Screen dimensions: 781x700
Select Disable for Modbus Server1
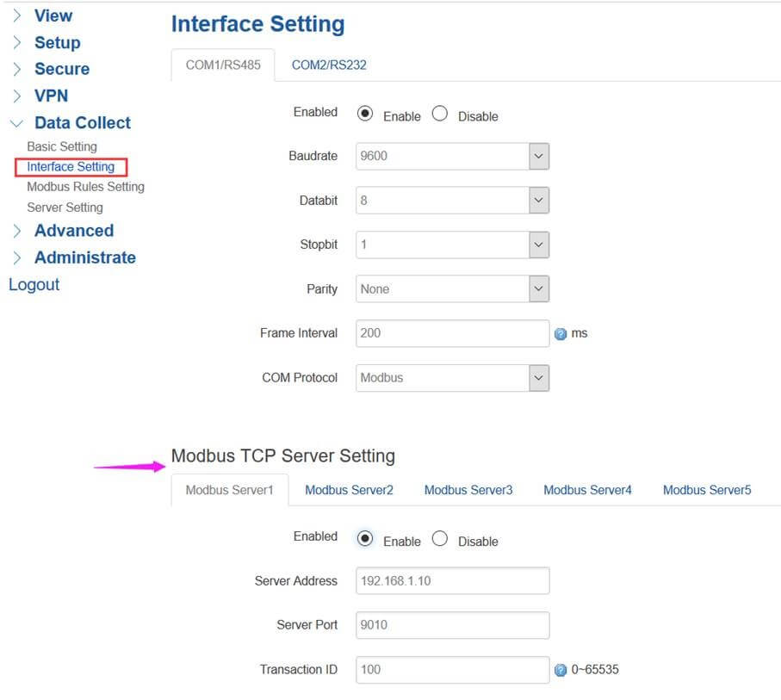pos(440,536)
